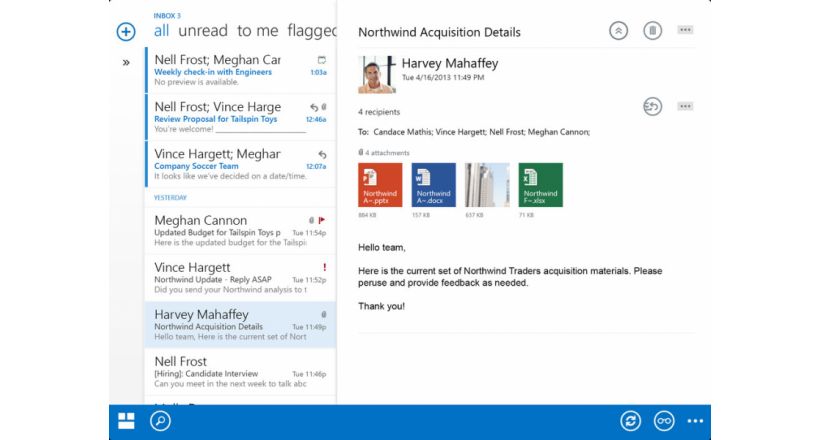
Task: Click the Harvey Mahaffey sender name
Action: click(450, 63)
